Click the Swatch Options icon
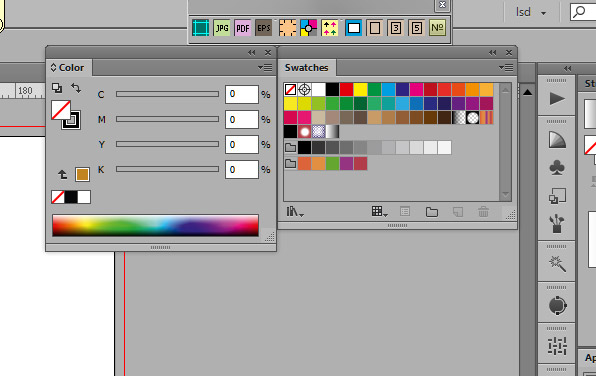This screenshot has height=376, width=596. click(405, 212)
